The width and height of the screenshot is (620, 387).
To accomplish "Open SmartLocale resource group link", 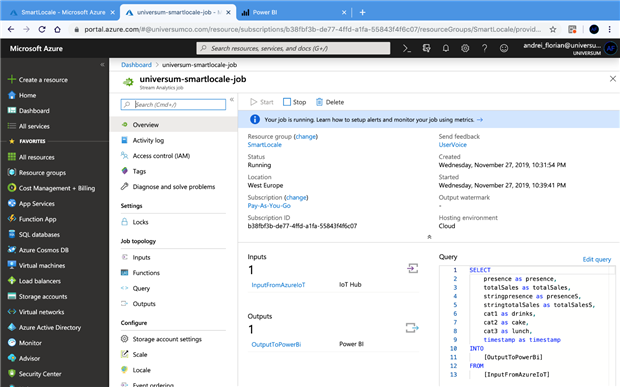I will click(265, 145).
